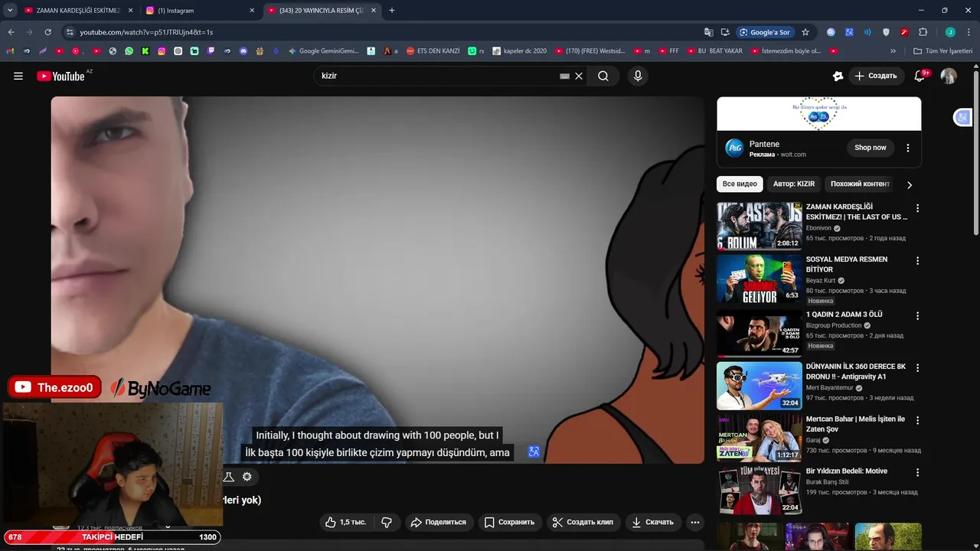Screen dimensions: 980x551
Task: Open the tab search dropdown arrow
Action: 10,11
